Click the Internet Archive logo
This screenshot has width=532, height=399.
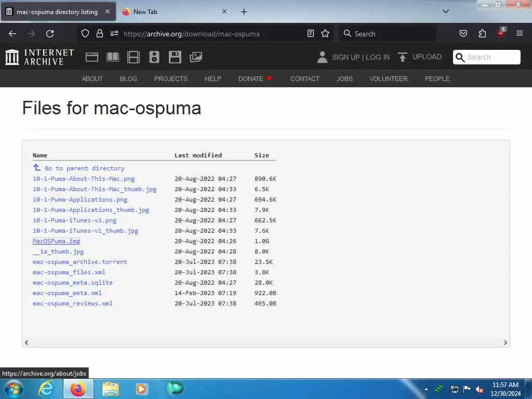[x=39, y=57]
